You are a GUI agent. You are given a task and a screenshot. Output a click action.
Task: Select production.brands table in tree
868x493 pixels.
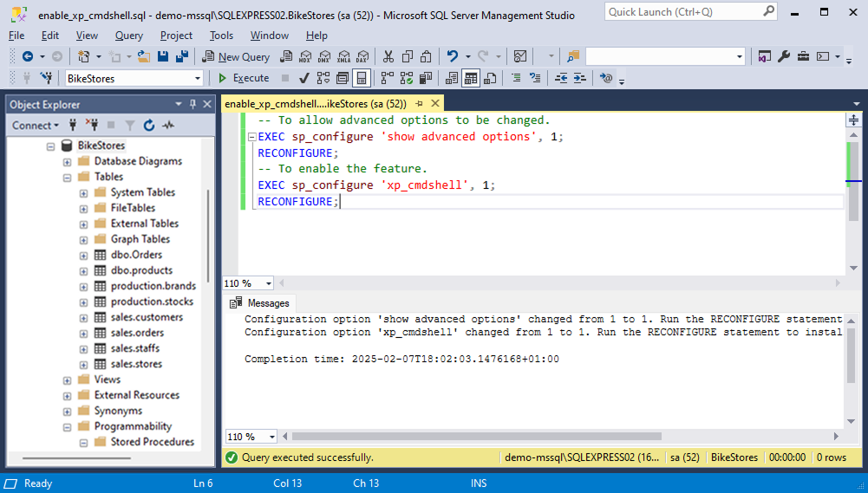pos(153,286)
